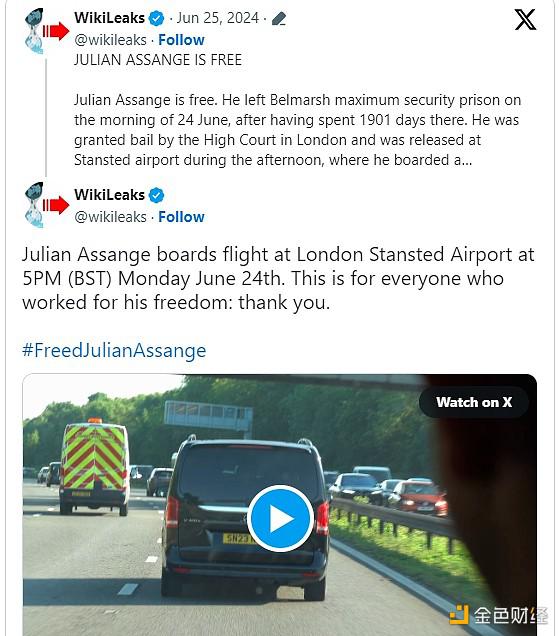This screenshot has width=559, height=636.
Task: Follow WikiLeaks from the second tweet
Action: coord(181,217)
